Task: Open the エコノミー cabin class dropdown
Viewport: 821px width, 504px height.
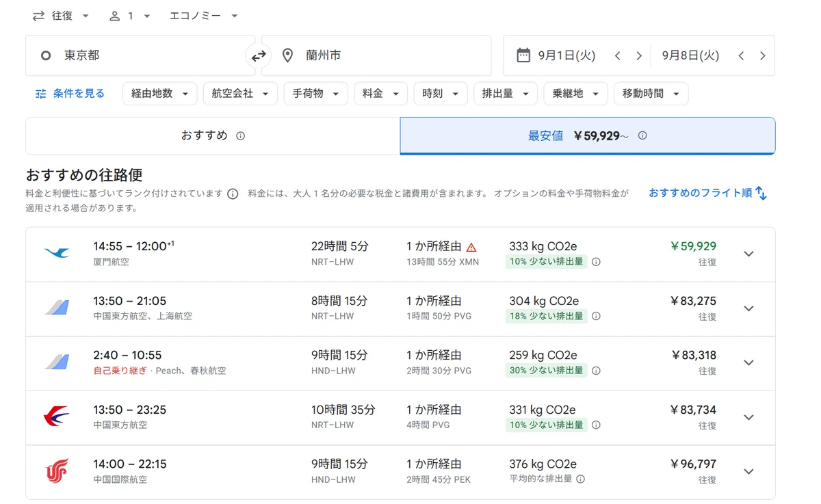Action: click(203, 16)
